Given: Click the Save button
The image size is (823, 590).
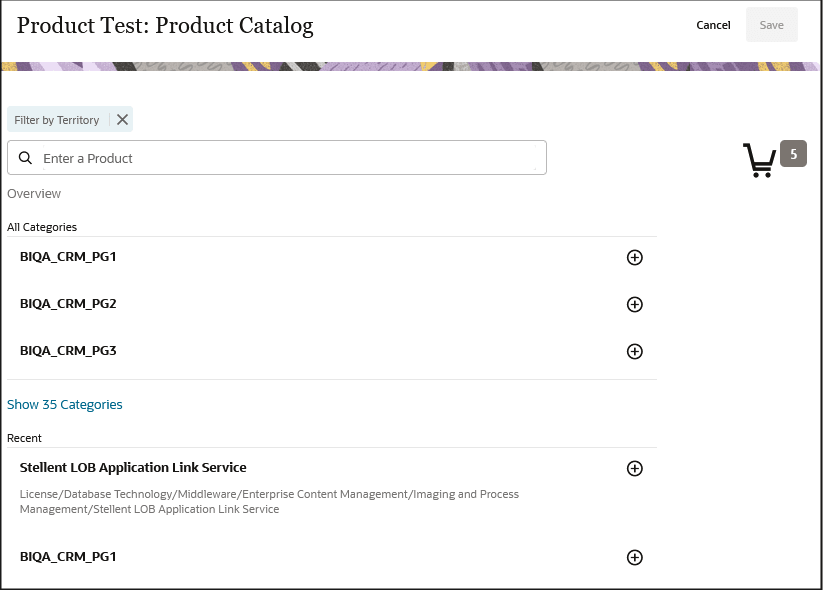Looking at the screenshot, I should pyautogui.click(x=771, y=25).
